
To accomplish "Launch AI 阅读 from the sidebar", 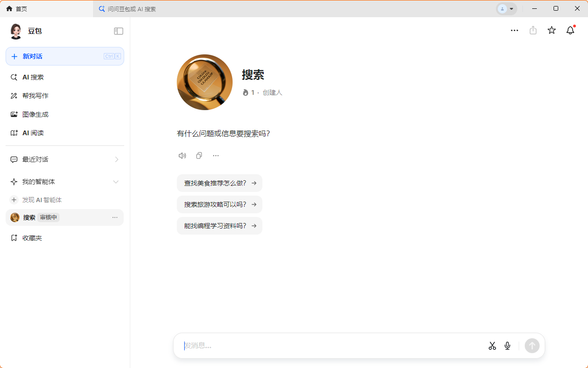I will click(x=34, y=132).
